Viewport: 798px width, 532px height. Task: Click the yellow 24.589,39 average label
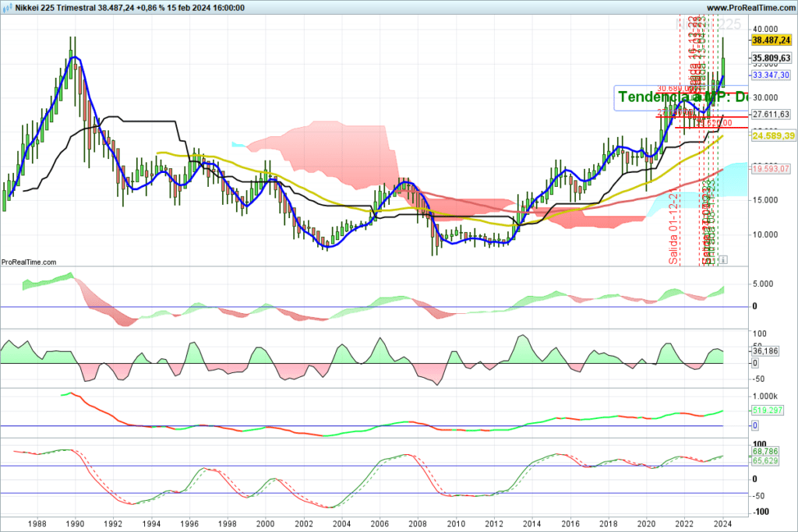pos(773,136)
